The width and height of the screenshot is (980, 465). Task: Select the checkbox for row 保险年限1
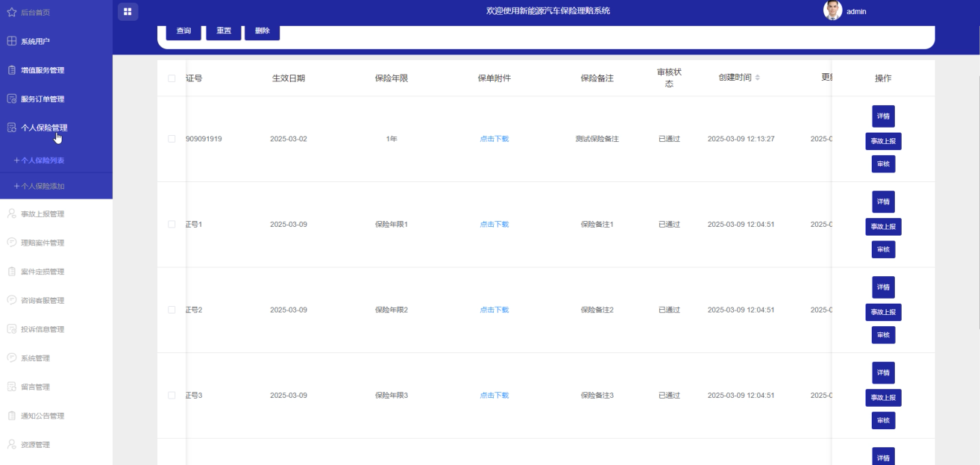pos(172,225)
